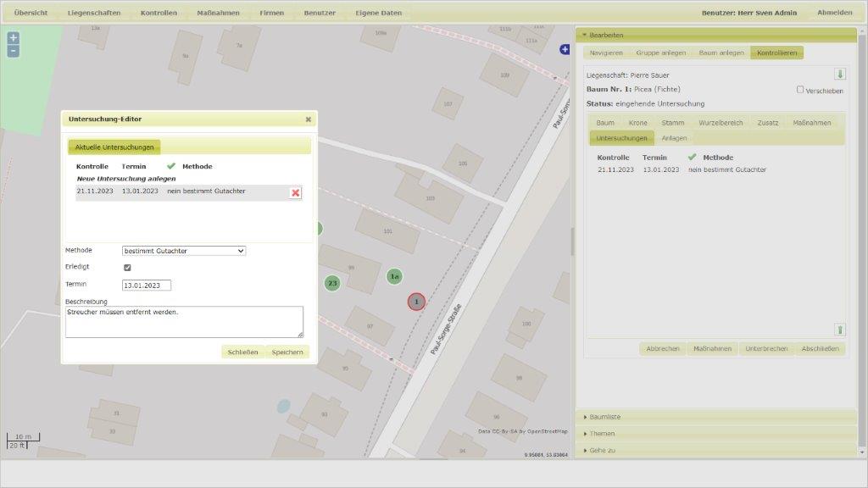Select tree marker 1a on map
Viewport: 868px width, 488px height.
pos(394,276)
